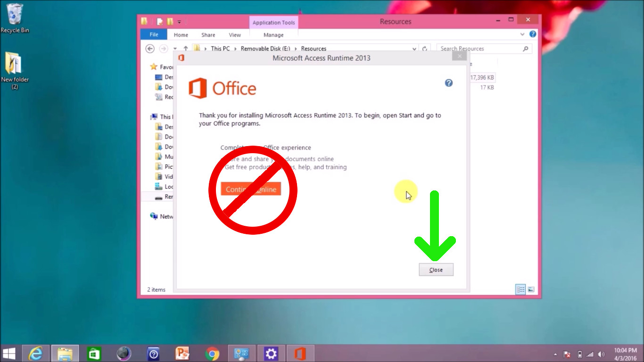Viewport: 644px width, 362px height.
Task: Click the Office logo icon in dialog title bar
Action: (181, 58)
